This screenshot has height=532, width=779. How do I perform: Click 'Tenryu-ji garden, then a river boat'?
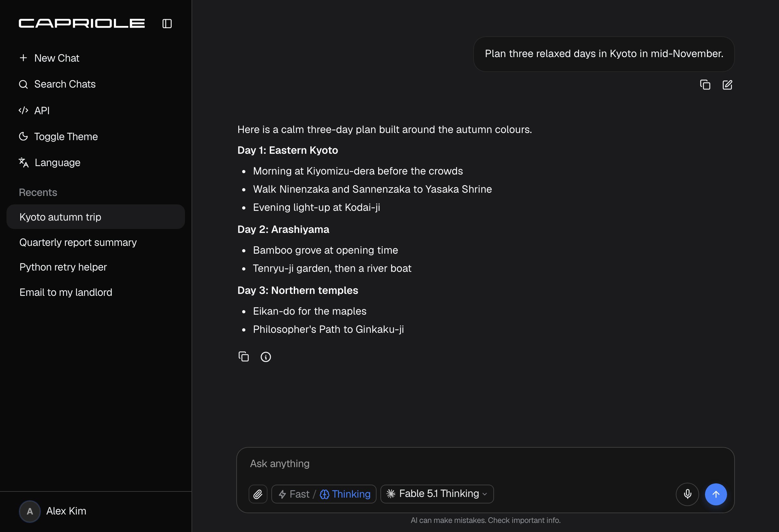coord(332,268)
